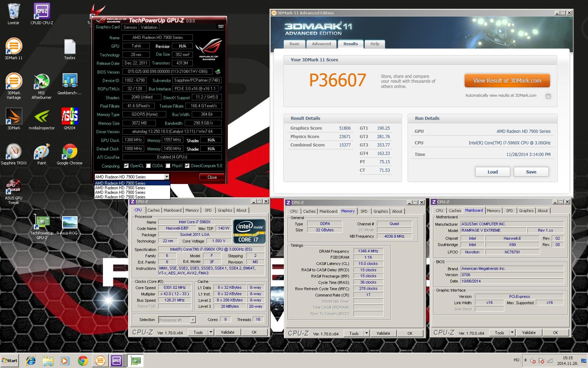Open About tab in CPU-Z Mainboard window
The height and width of the screenshot is (368, 588).
tap(543, 211)
